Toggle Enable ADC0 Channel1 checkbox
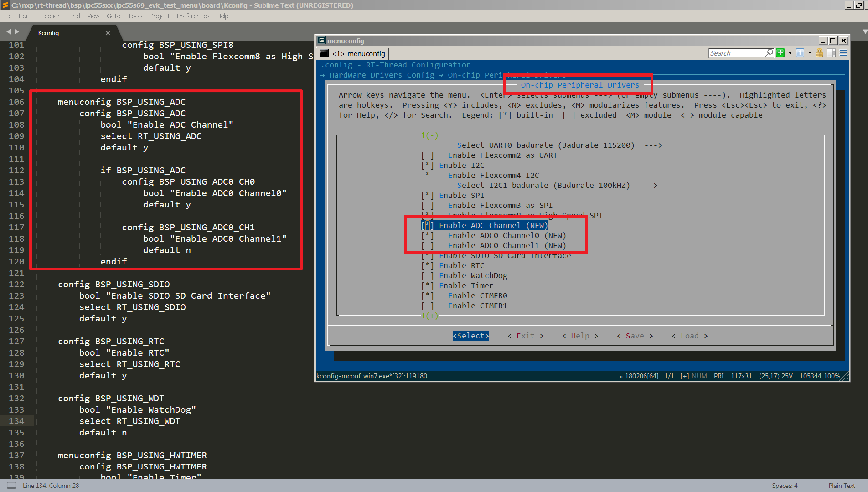Viewport: 868px width, 492px height. (x=427, y=245)
